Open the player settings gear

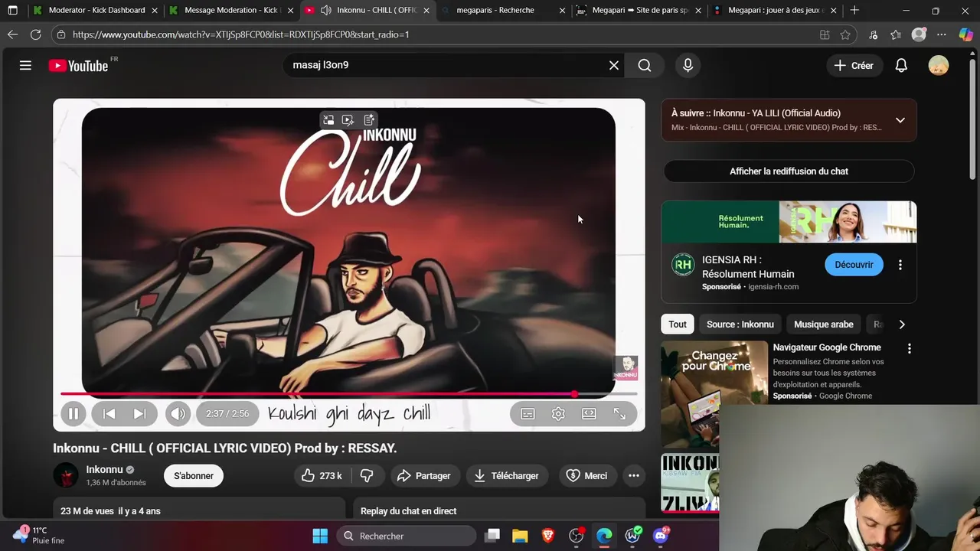pos(558,414)
